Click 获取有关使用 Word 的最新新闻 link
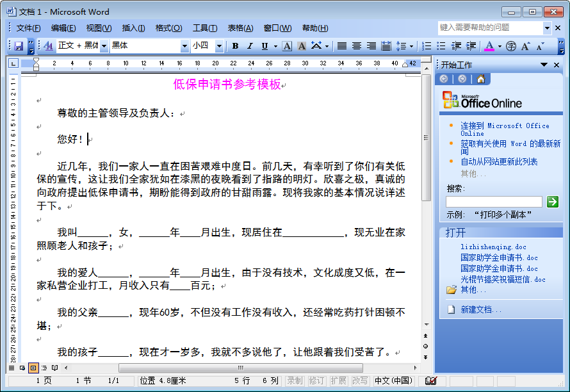 point(510,147)
